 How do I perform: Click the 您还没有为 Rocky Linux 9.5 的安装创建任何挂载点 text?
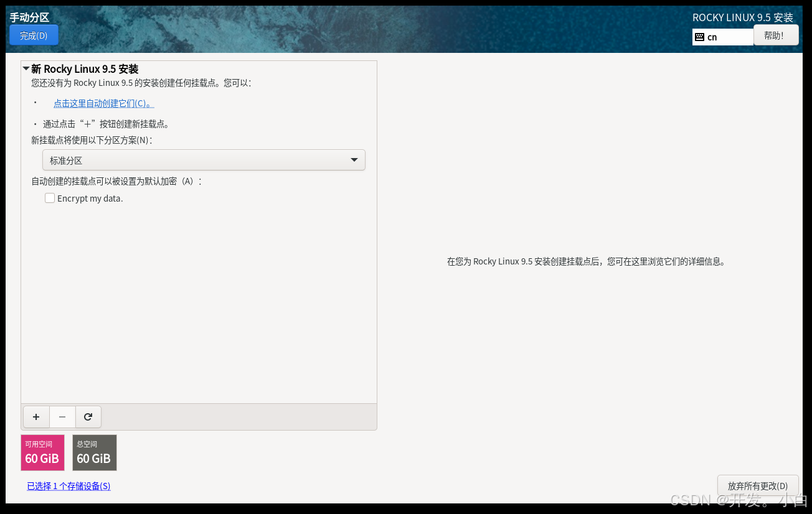click(141, 83)
